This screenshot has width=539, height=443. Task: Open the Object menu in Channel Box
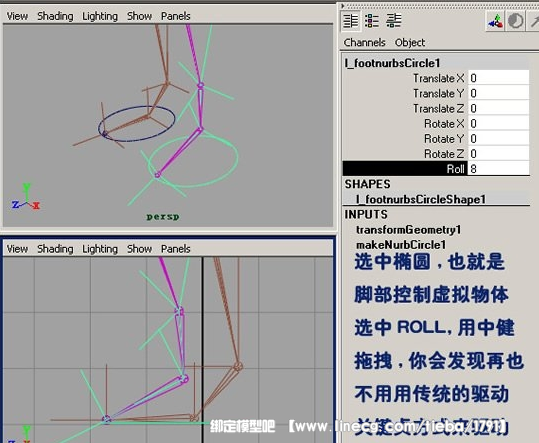pyautogui.click(x=410, y=43)
